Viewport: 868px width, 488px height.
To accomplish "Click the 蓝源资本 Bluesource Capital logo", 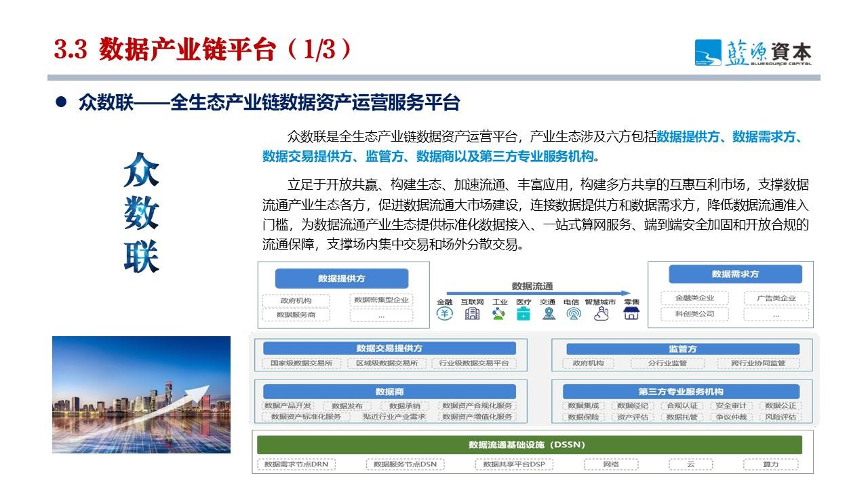I will [753, 52].
